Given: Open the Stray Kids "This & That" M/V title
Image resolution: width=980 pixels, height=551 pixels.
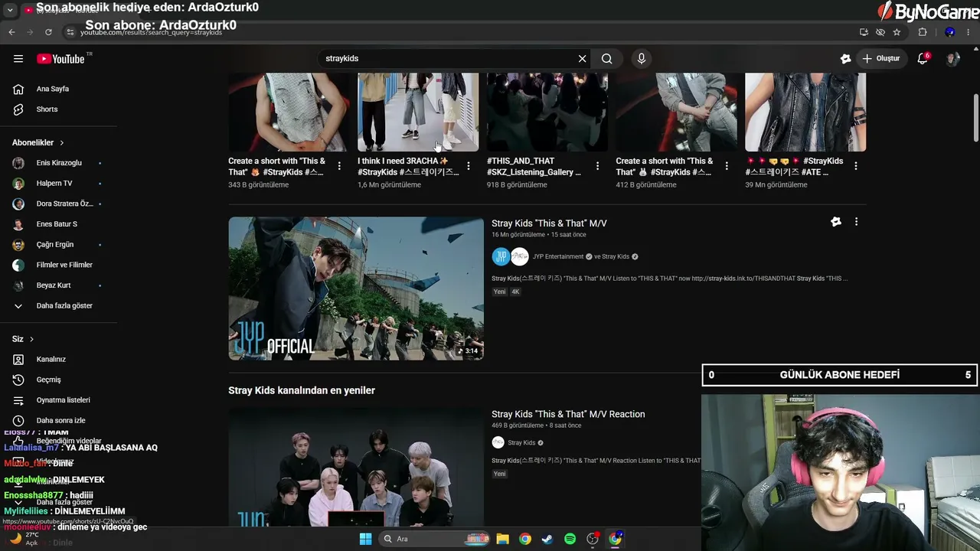Looking at the screenshot, I should pyautogui.click(x=549, y=223).
